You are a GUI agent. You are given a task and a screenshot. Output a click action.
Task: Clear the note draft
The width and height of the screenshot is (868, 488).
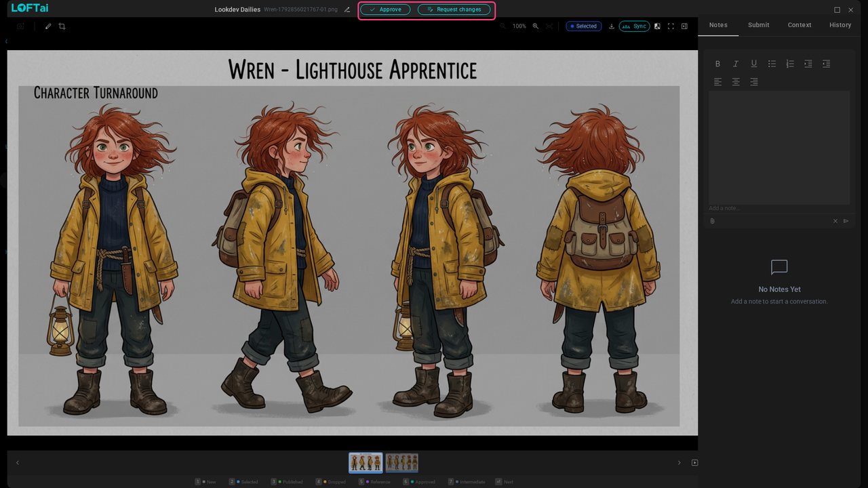coord(835,221)
